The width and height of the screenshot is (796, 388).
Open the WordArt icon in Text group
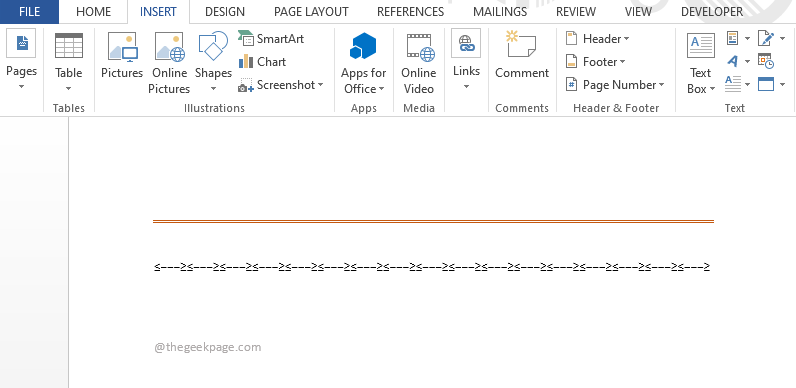pos(733,61)
